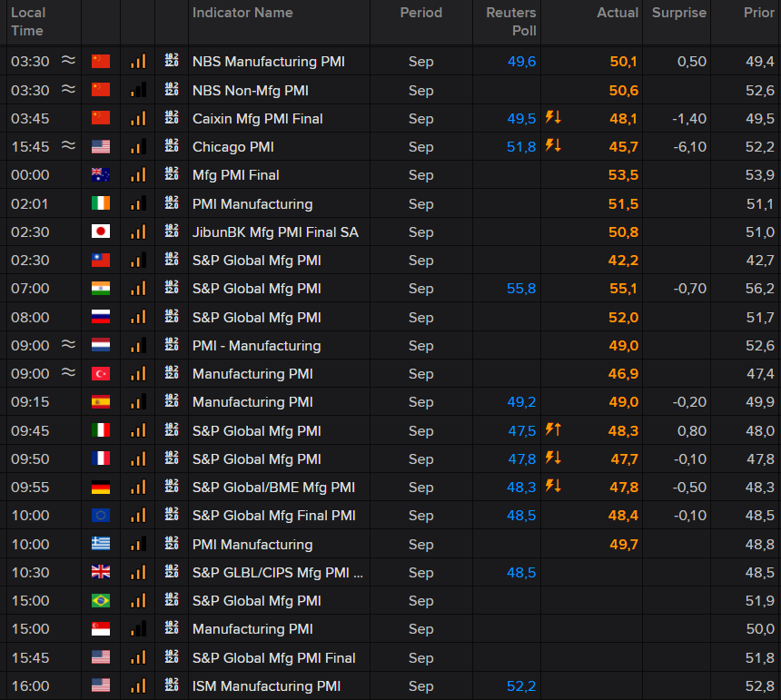
Task: Open the Chicago PMI indicator
Action: tap(233, 147)
